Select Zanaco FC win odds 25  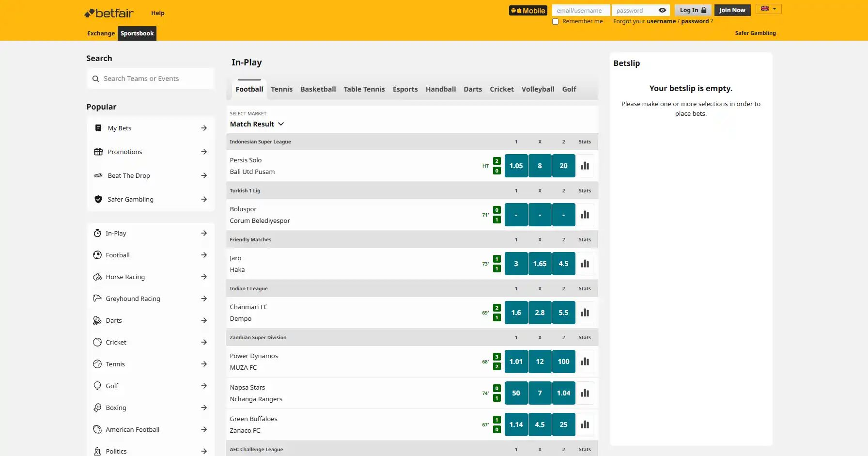(563, 425)
